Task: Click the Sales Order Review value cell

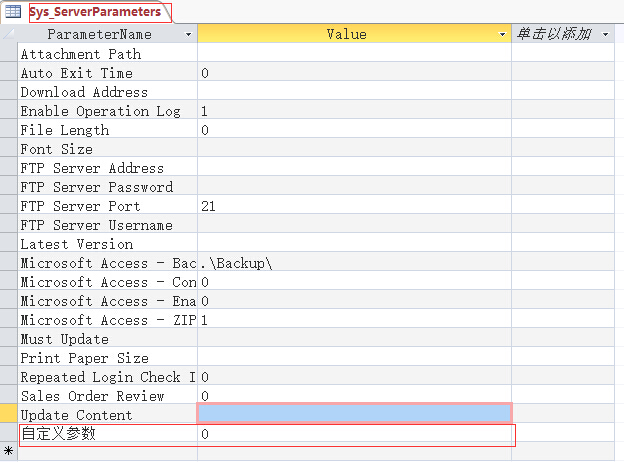Action: tap(354, 396)
